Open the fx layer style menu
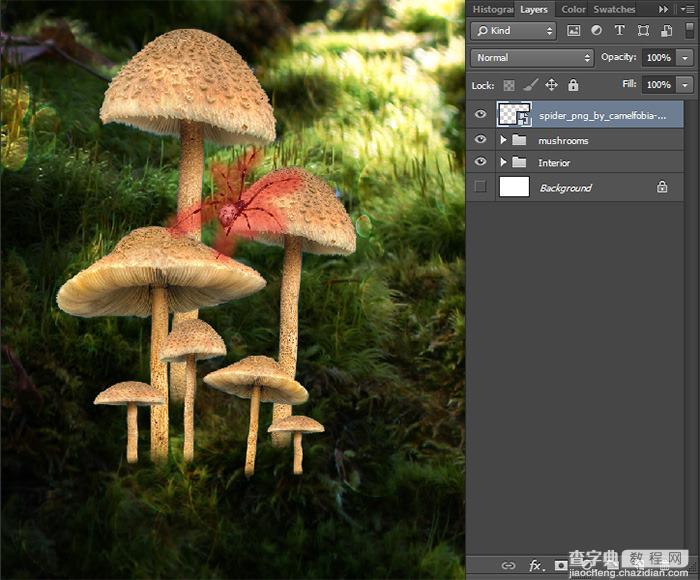The width and height of the screenshot is (700, 580). (x=536, y=566)
